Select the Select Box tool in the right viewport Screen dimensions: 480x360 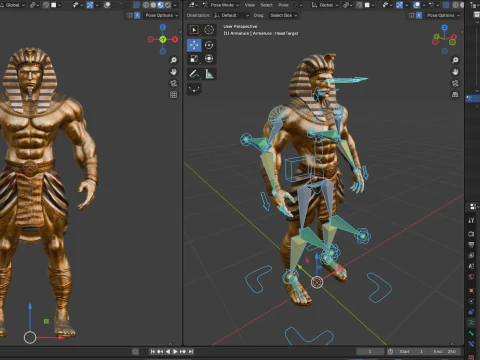(x=194, y=30)
